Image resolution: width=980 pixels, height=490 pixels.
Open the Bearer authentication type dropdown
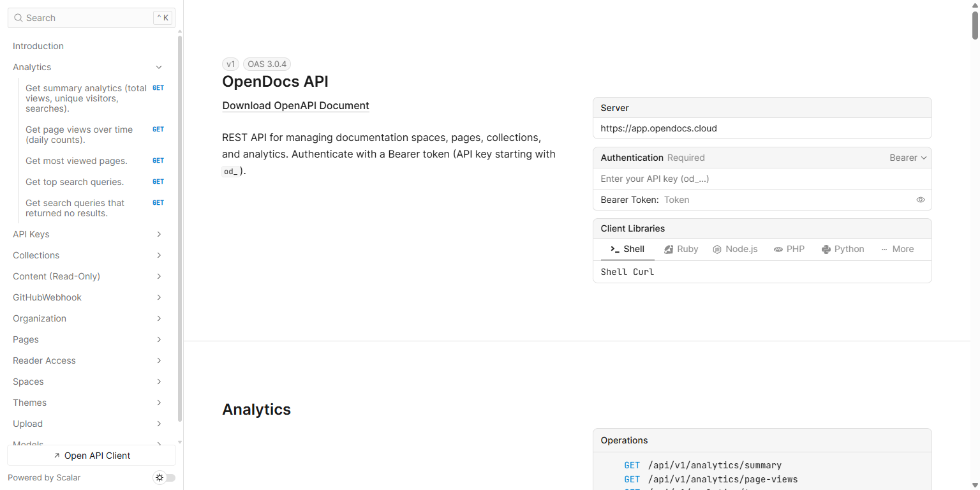pos(908,158)
